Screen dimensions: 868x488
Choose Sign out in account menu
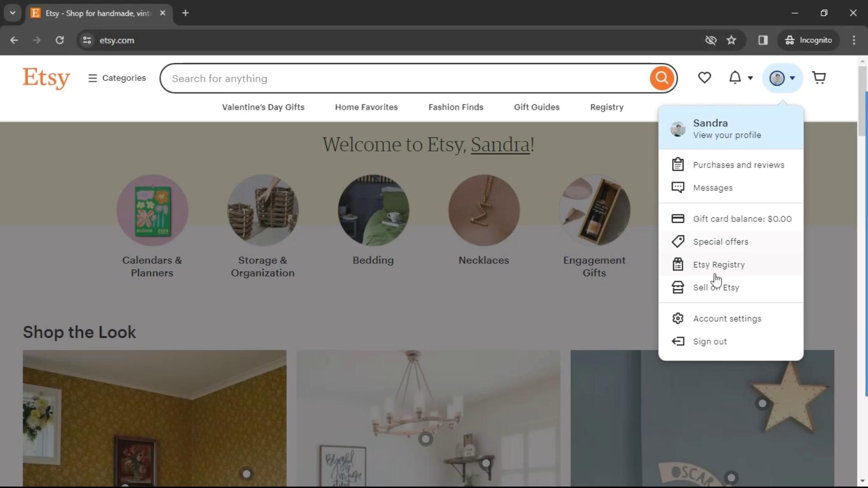tap(710, 342)
